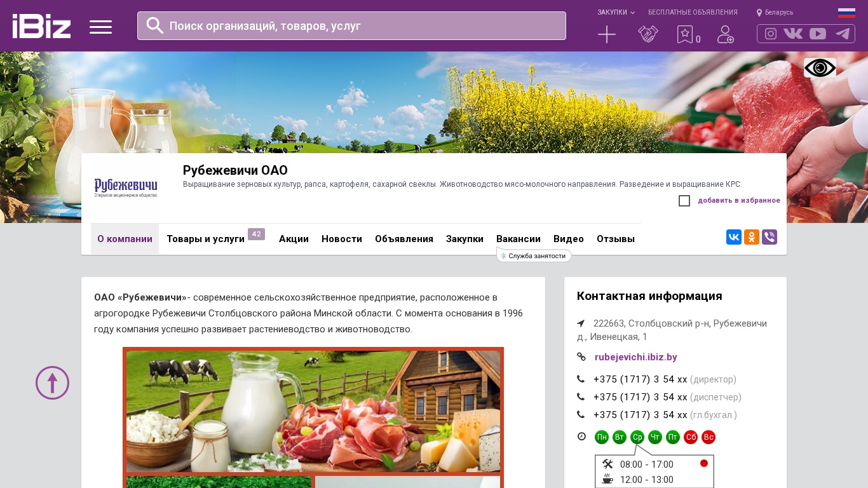Click the dairy and meat collage image
This screenshot has height=488, width=868.
(x=313, y=417)
